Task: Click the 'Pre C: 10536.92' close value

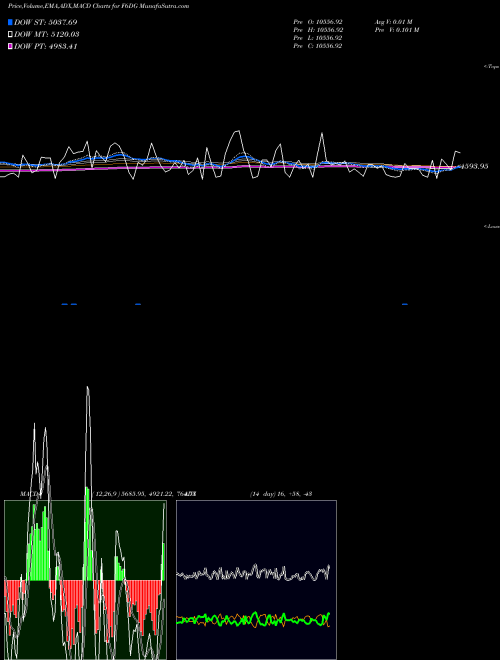Action: (x=318, y=46)
